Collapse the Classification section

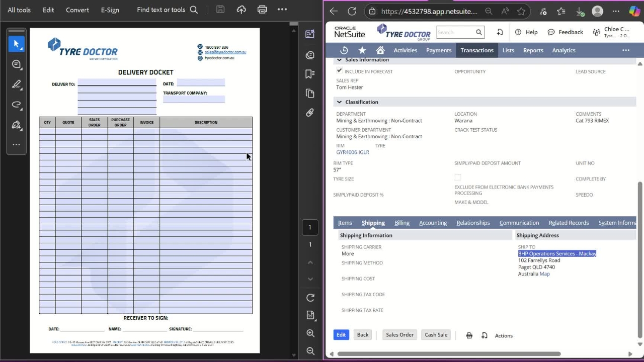pos(339,102)
